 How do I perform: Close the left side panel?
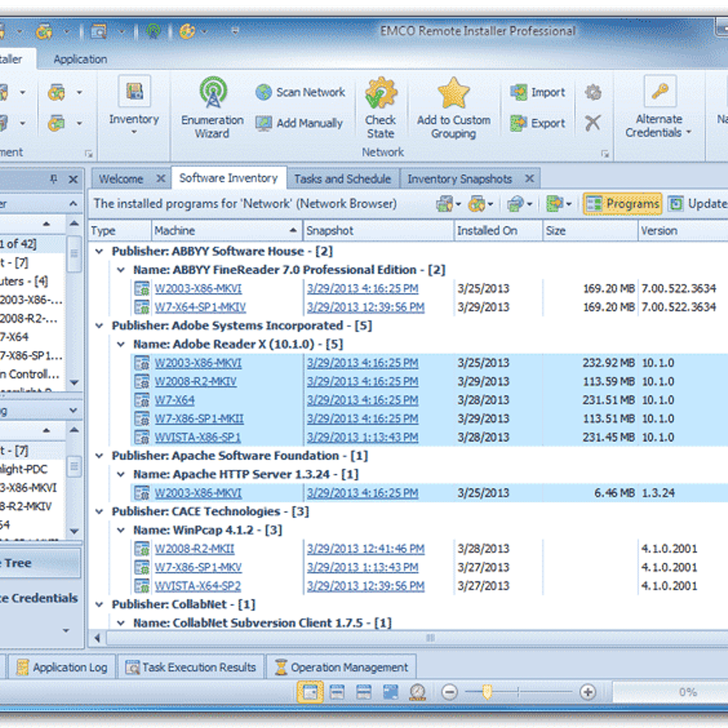pyautogui.click(x=73, y=179)
